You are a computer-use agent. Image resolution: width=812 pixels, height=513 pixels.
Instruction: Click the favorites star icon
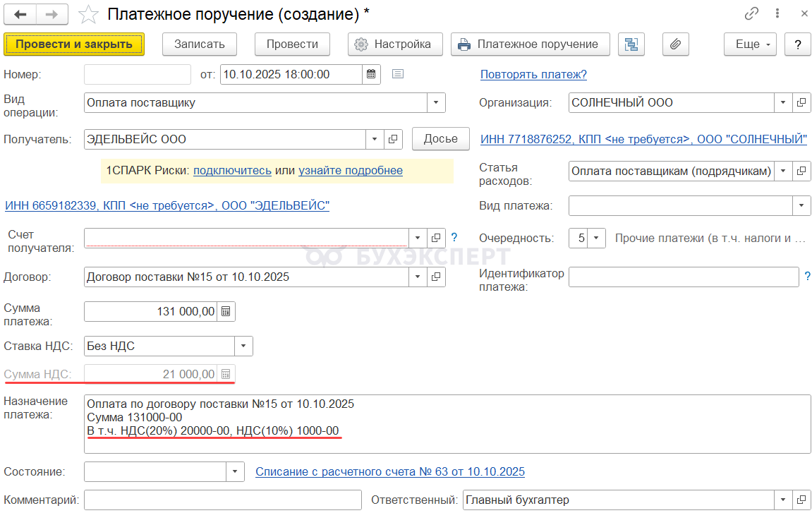pyautogui.click(x=88, y=14)
